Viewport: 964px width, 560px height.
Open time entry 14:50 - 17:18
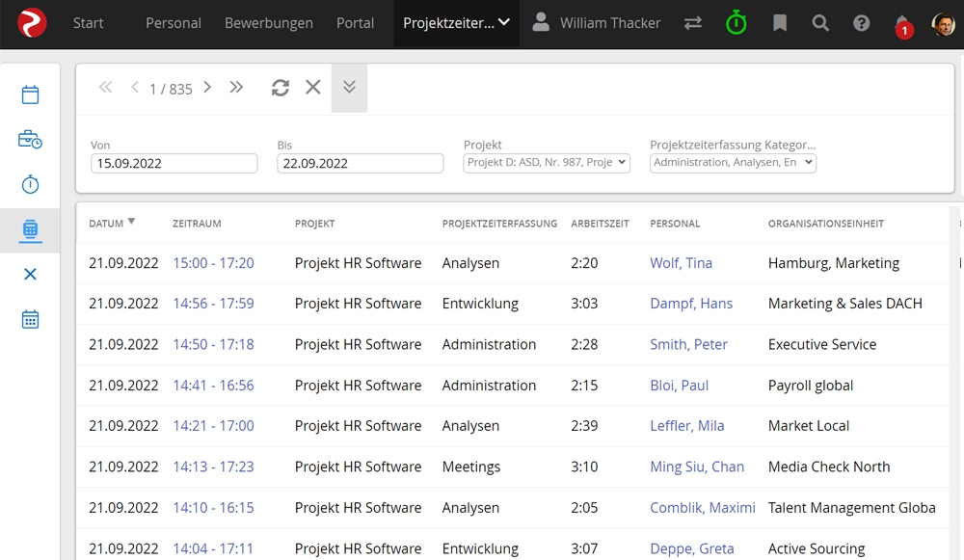coord(213,345)
